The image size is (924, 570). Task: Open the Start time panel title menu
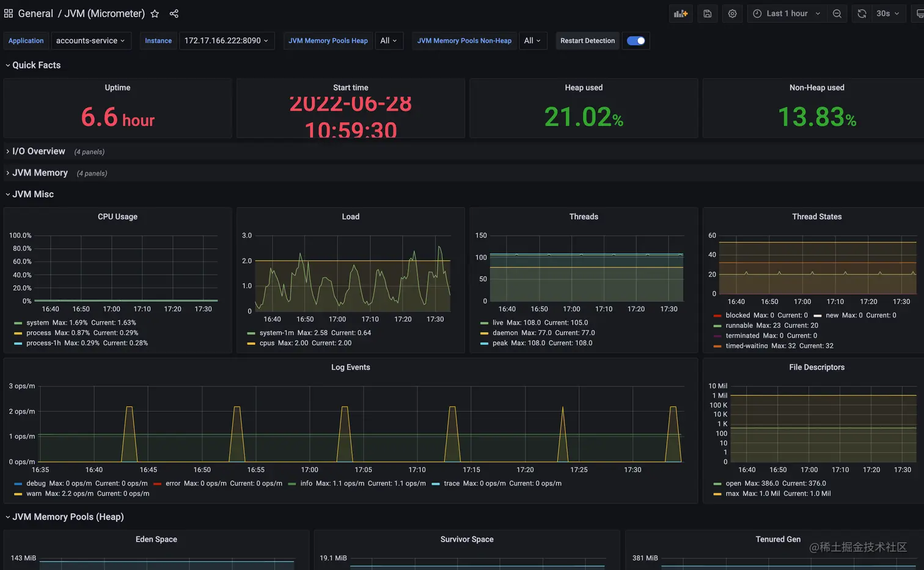pos(351,87)
